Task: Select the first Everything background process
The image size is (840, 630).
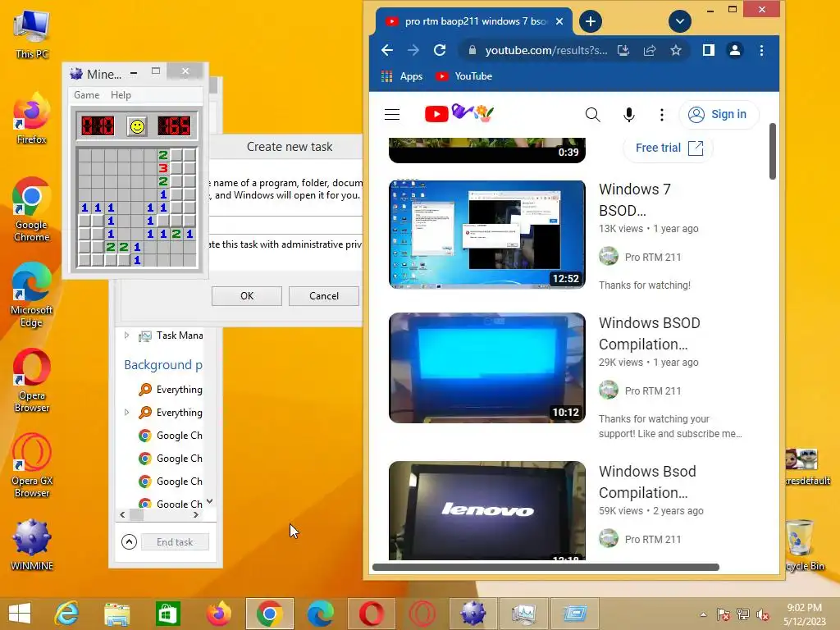Action: [x=171, y=390]
